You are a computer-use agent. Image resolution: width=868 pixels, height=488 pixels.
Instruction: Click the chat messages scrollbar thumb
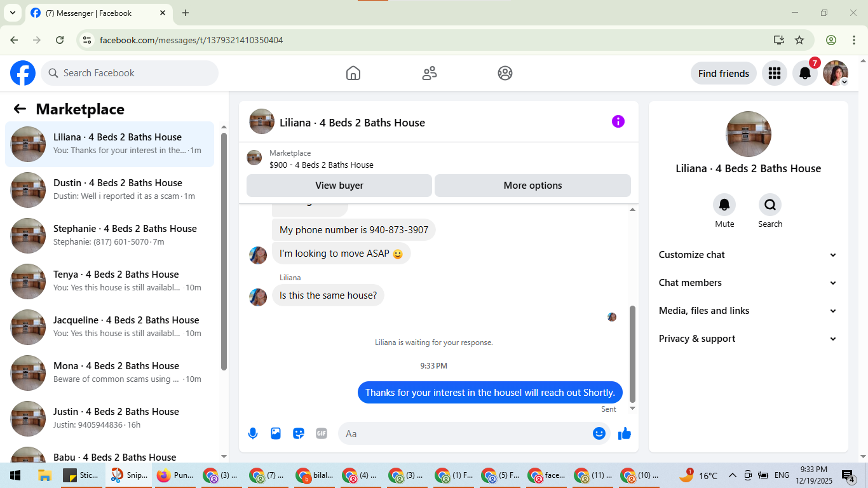(632, 354)
